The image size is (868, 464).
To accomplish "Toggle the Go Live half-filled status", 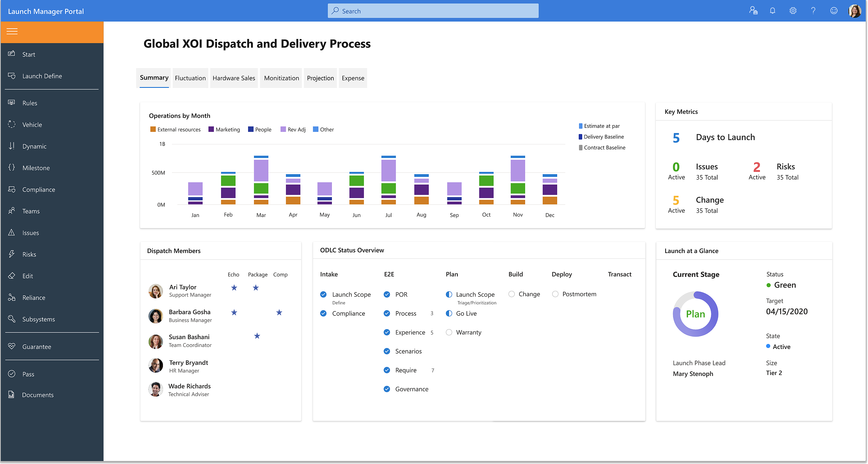I will click(449, 313).
